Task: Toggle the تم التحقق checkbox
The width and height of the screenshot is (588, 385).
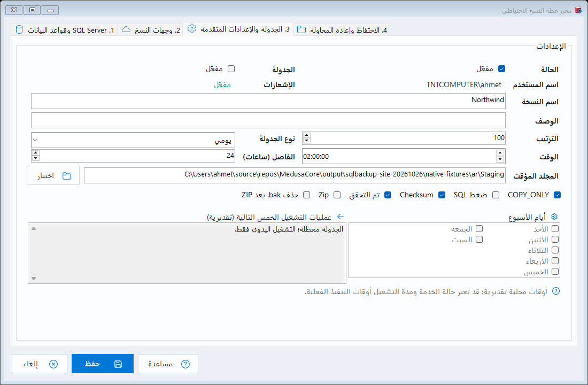Action: pyautogui.click(x=388, y=195)
